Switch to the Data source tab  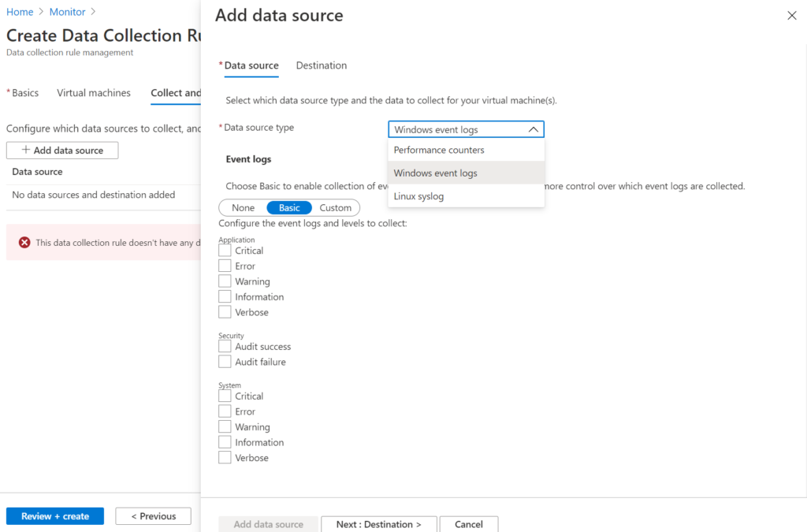coord(251,65)
